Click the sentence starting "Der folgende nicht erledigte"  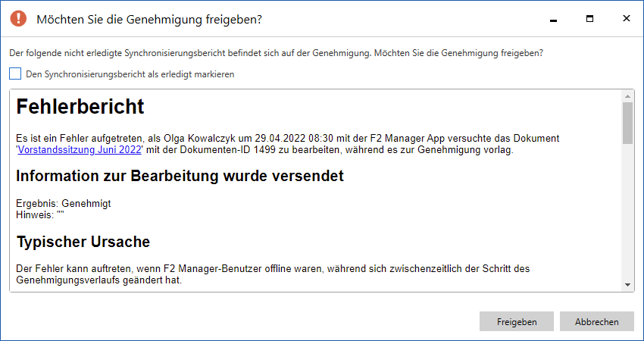[x=276, y=53]
